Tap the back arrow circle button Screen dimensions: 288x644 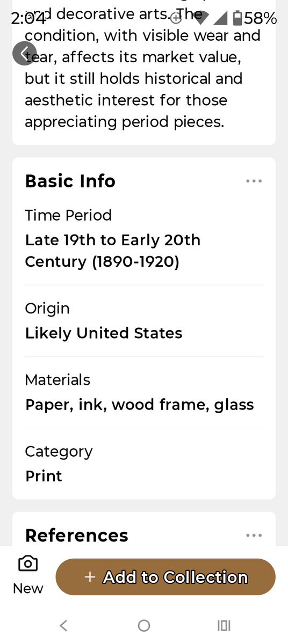click(x=25, y=53)
